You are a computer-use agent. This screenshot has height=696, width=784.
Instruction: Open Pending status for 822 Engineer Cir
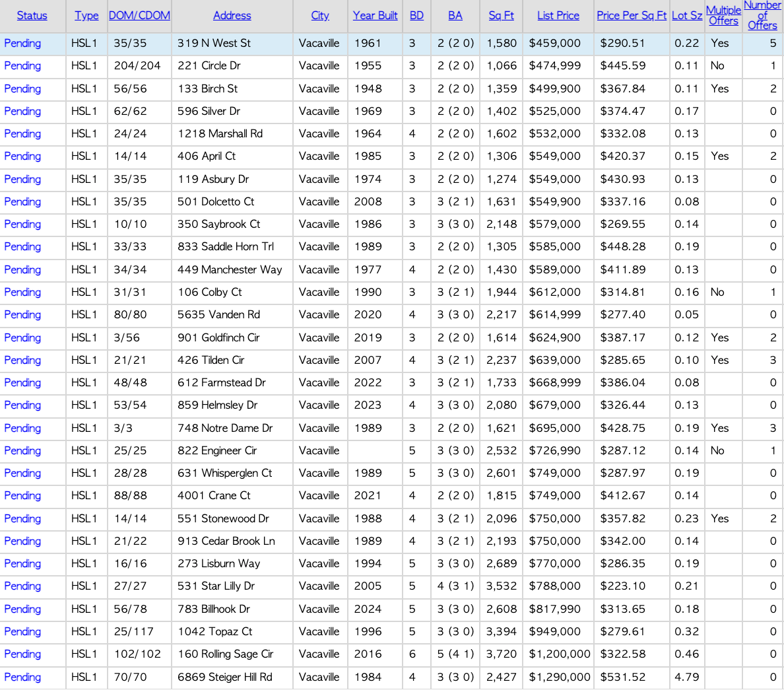coord(22,451)
